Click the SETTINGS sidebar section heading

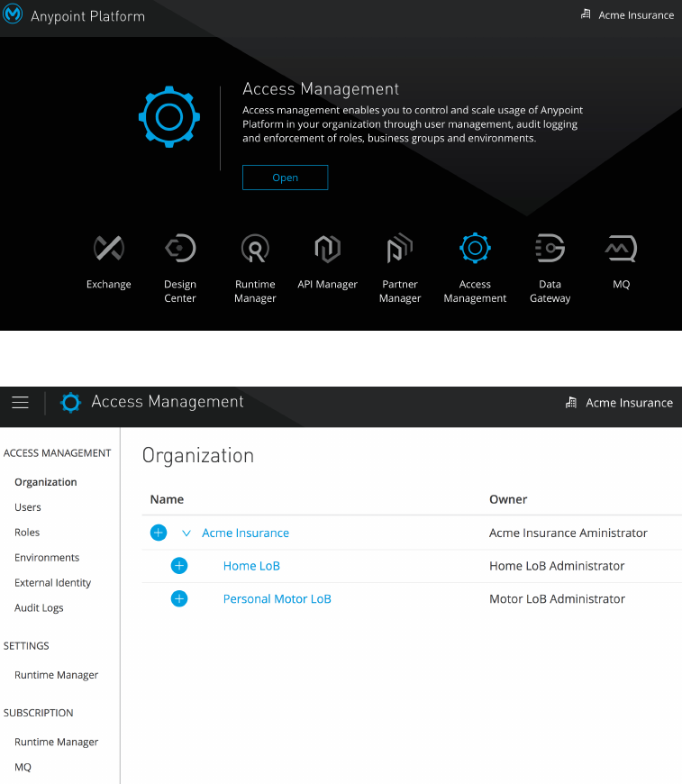(26, 646)
